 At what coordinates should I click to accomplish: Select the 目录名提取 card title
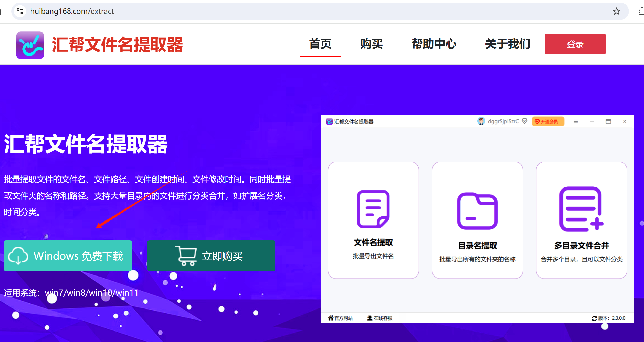point(477,246)
